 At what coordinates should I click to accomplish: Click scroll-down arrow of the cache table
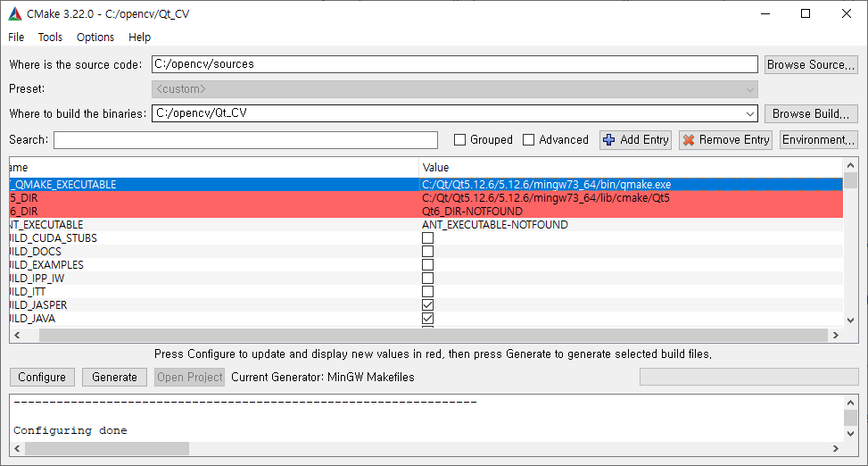click(x=851, y=320)
